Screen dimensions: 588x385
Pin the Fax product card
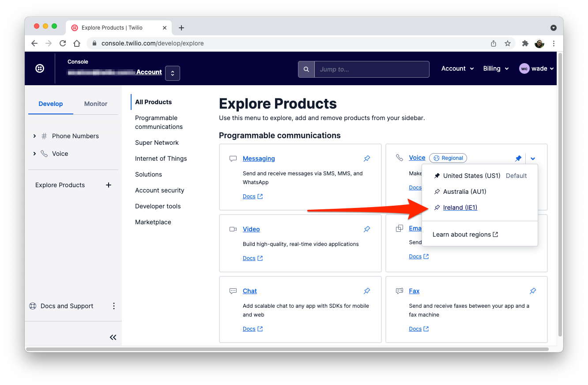533,291
